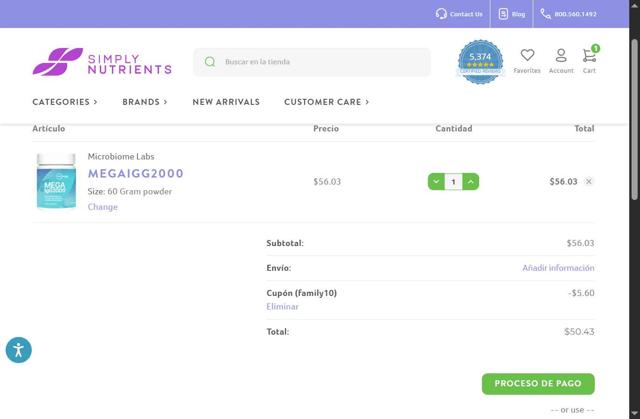This screenshot has height=419, width=640.
Task: Click the Proceso de Pago button
Action: tap(538, 384)
